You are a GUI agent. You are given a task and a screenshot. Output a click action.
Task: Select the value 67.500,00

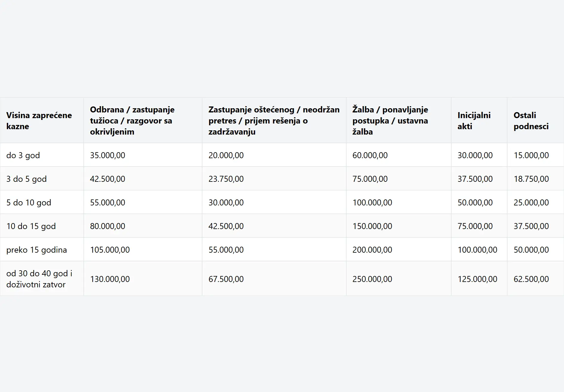tap(226, 279)
